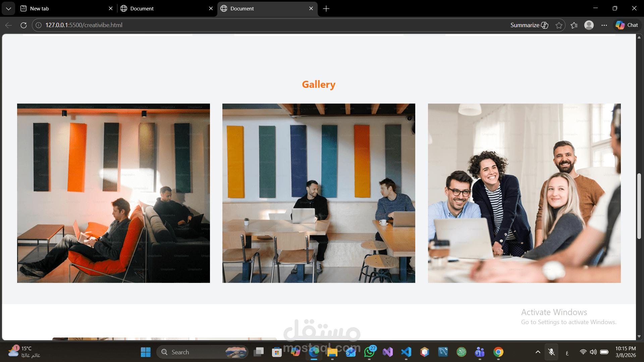Close the New tab tab
Viewport: 644px width, 362px height.
[x=111, y=8]
